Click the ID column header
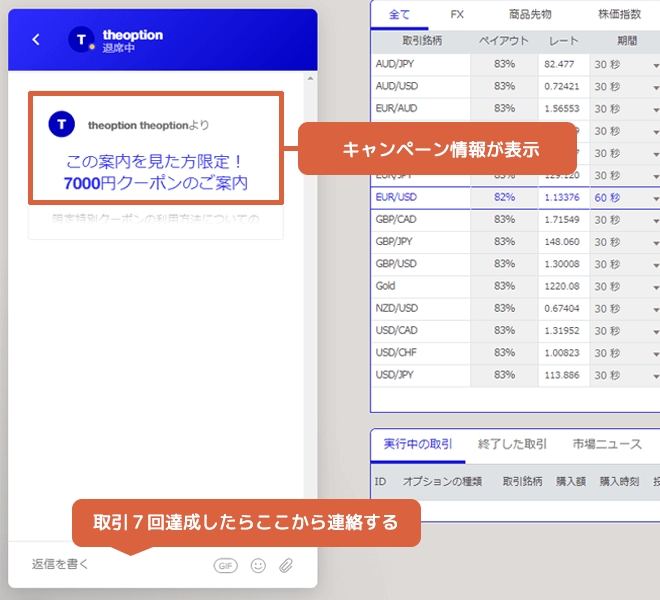This screenshot has width=660, height=600. click(x=381, y=482)
